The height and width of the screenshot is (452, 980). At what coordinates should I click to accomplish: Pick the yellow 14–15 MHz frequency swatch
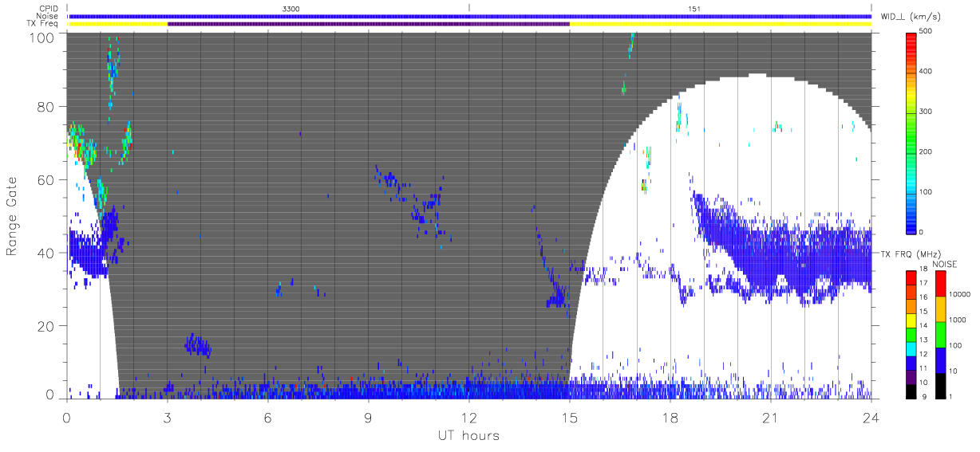point(911,320)
